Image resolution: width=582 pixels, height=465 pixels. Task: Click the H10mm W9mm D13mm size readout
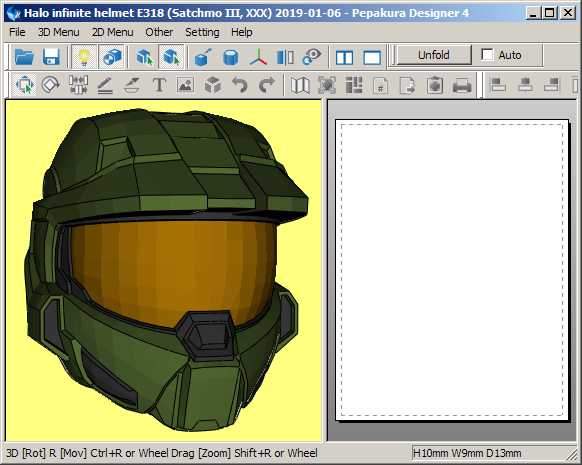click(x=467, y=453)
